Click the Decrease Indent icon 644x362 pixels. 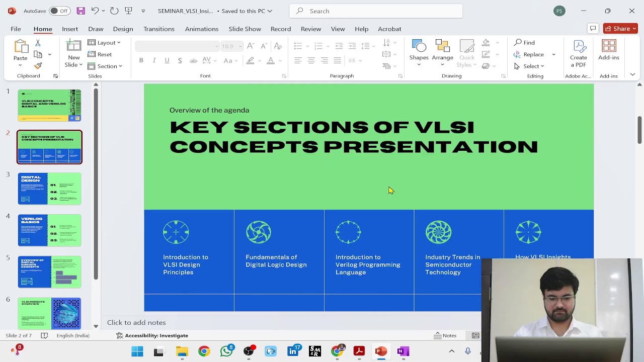point(339,46)
